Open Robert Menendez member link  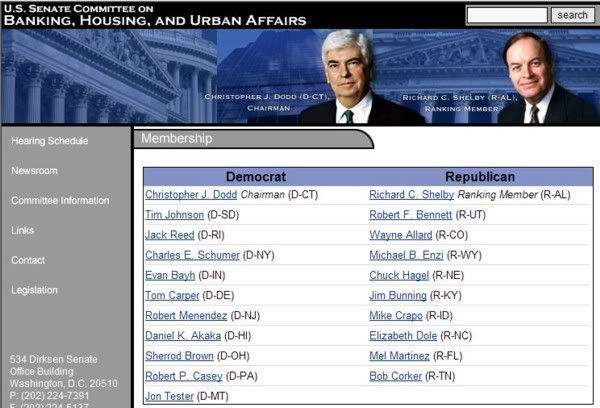click(x=186, y=316)
